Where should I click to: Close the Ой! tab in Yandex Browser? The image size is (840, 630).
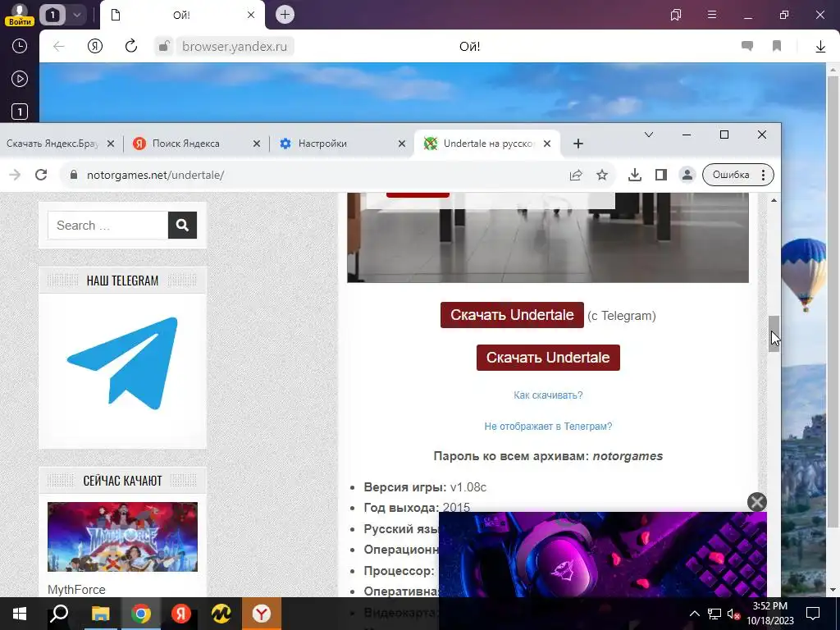[x=251, y=15]
